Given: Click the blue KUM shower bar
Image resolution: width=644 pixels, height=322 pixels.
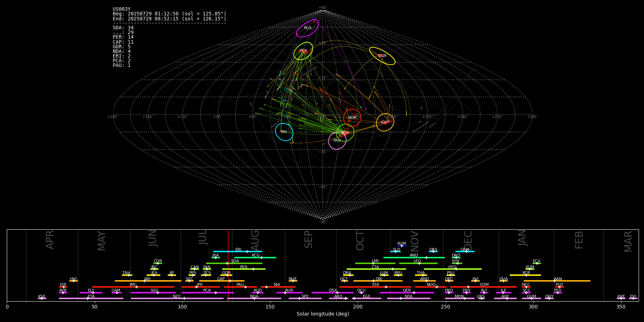Looking at the screenshot, I should point(402,246).
